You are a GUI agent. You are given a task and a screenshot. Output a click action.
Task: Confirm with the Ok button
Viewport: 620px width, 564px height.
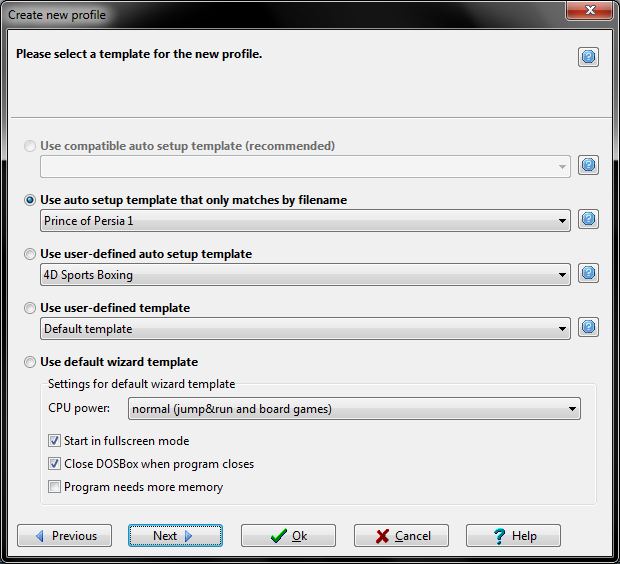pyautogui.click(x=288, y=536)
